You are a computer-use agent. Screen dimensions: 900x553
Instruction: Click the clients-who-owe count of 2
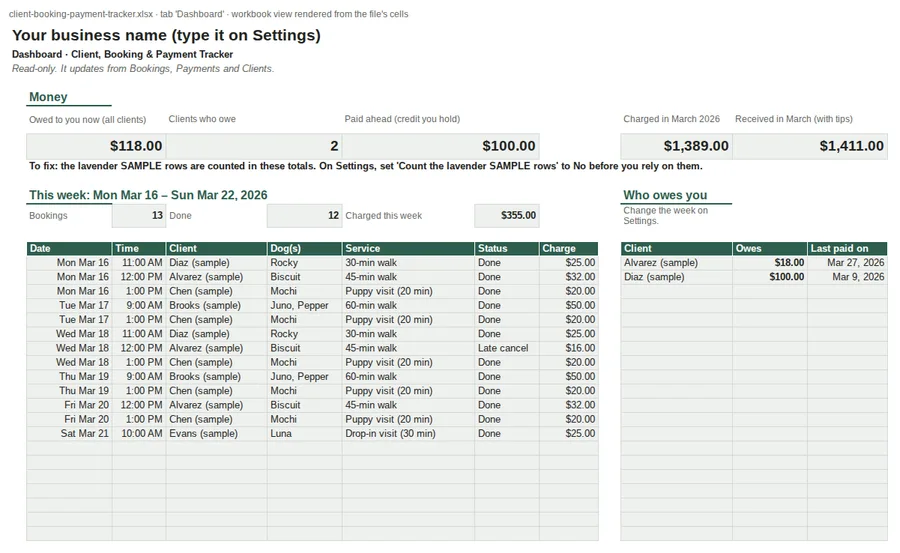[254, 146]
